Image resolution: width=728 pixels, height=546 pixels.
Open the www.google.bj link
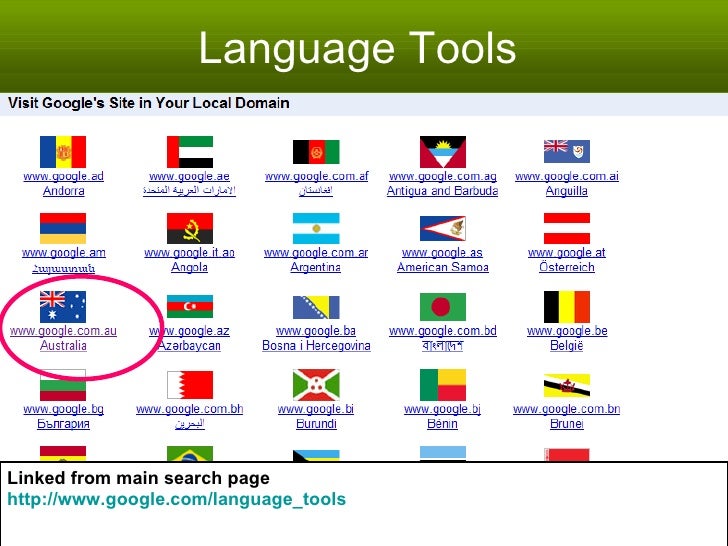pyautogui.click(x=442, y=409)
